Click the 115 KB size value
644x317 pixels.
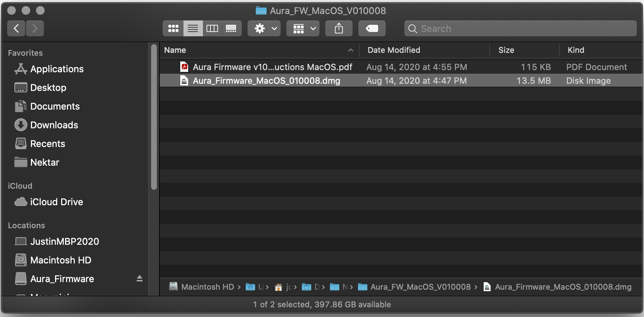tap(536, 67)
